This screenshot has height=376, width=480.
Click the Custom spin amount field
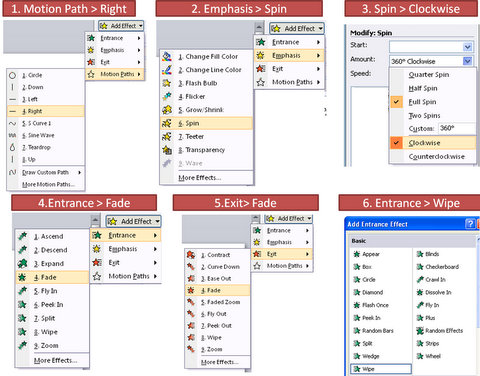tap(457, 128)
